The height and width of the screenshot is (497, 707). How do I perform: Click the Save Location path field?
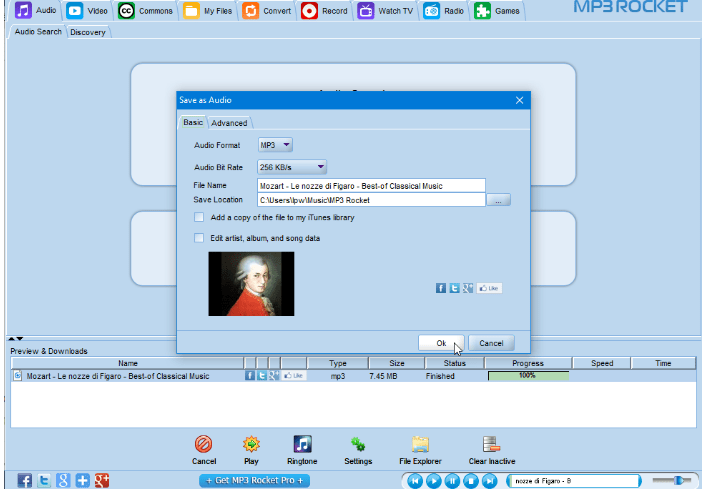pyautogui.click(x=371, y=200)
